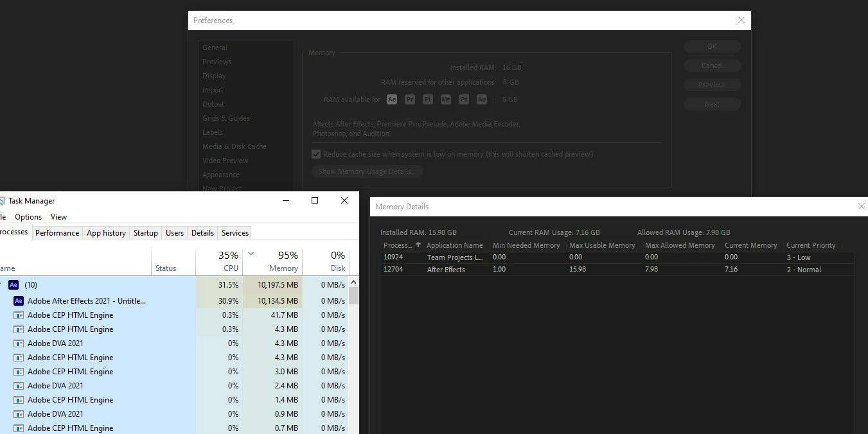Click the 3 - Low priority cell
Screen dimensions: 868x434
[x=799, y=257]
